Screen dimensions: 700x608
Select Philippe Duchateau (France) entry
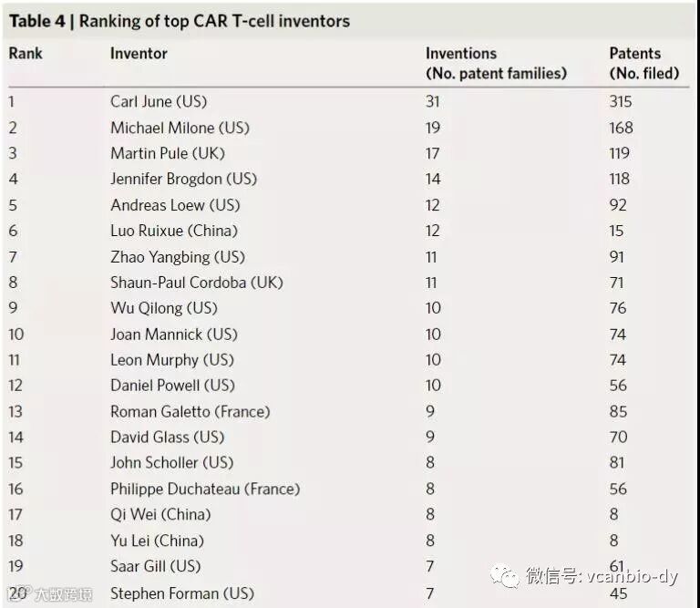[x=205, y=489]
